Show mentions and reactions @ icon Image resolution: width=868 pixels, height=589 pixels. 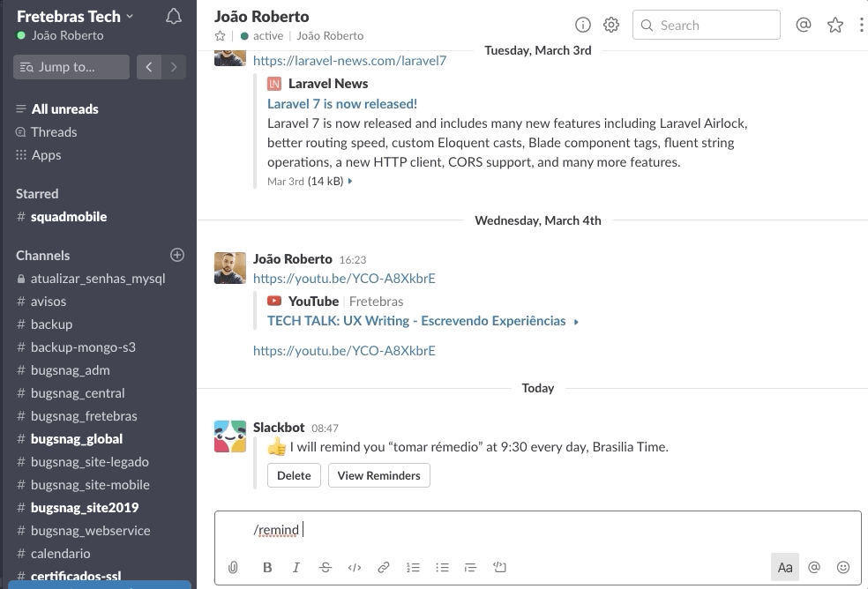(x=804, y=25)
